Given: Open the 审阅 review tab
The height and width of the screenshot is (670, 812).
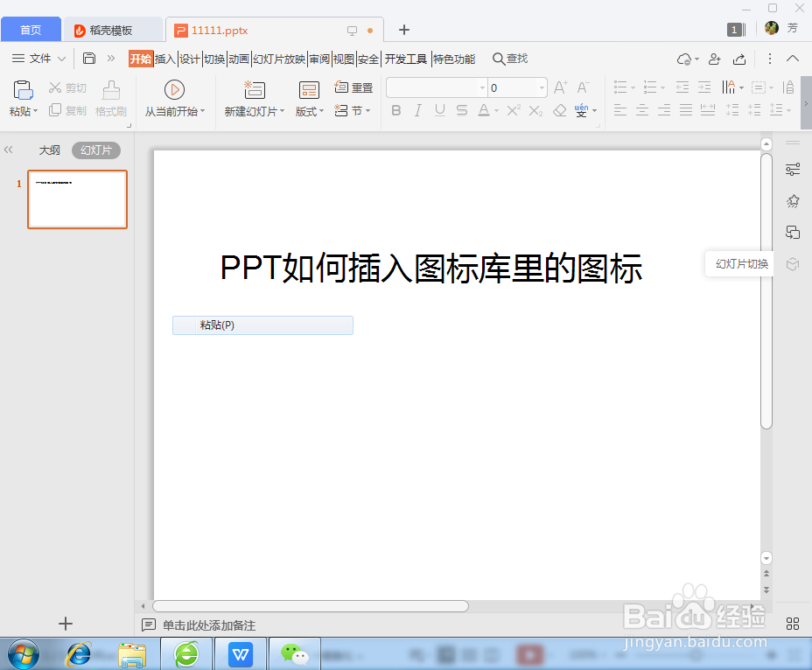Looking at the screenshot, I should [319, 59].
